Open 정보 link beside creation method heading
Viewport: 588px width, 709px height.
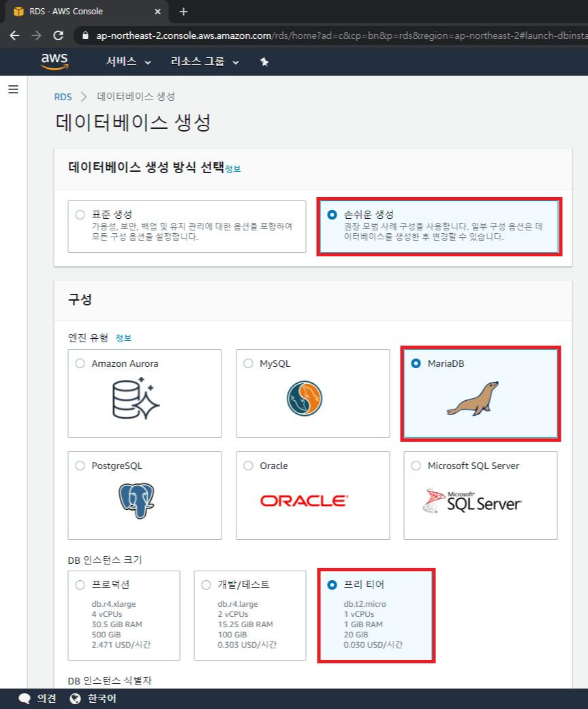tap(233, 168)
